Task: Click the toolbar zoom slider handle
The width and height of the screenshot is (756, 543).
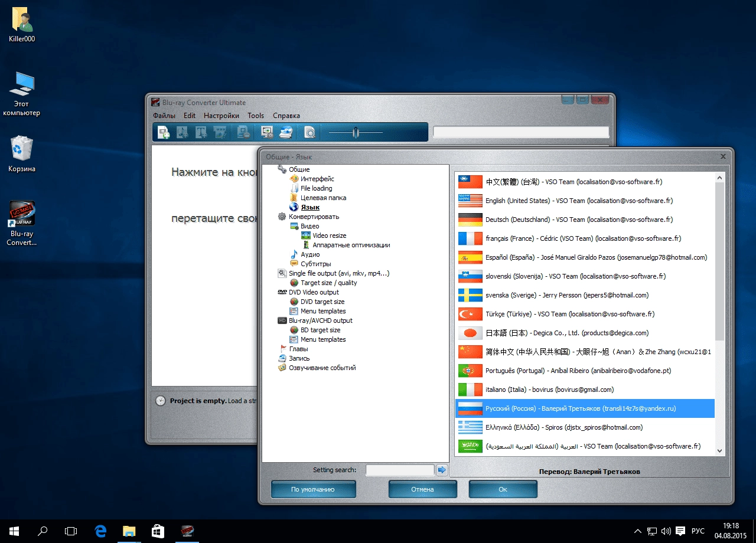Action: click(x=356, y=133)
